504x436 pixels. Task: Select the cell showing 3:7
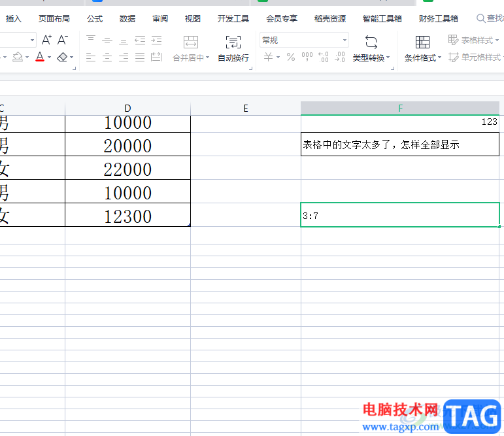click(x=400, y=215)
